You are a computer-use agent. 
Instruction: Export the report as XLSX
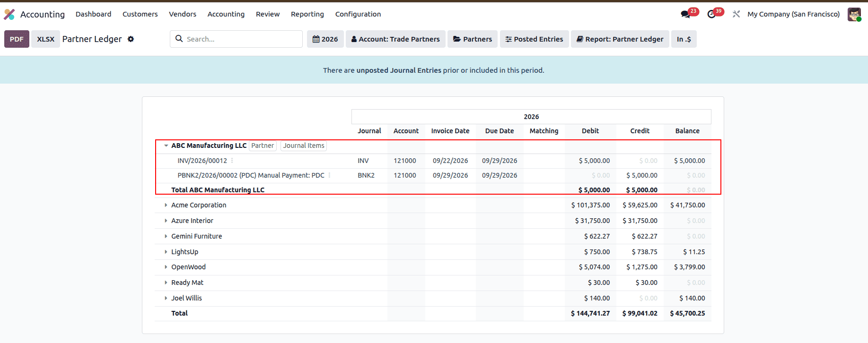pos(45,39)
